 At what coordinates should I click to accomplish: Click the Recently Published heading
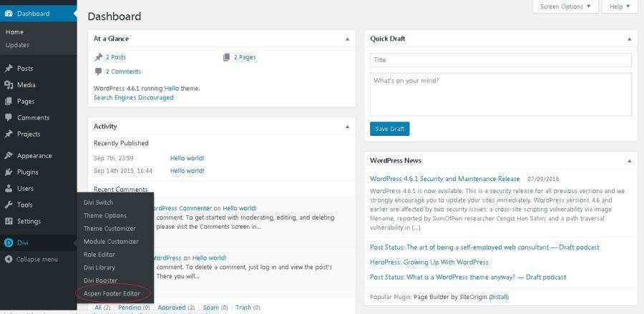(x=121, y=143)
